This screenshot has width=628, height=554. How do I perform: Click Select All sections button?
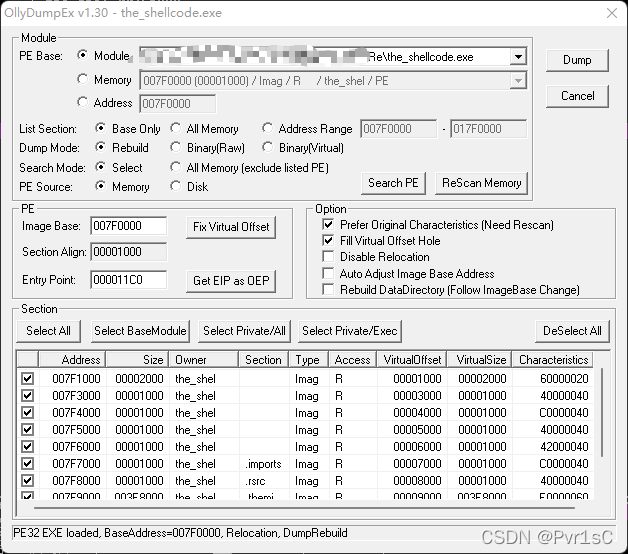click(48, 331)
